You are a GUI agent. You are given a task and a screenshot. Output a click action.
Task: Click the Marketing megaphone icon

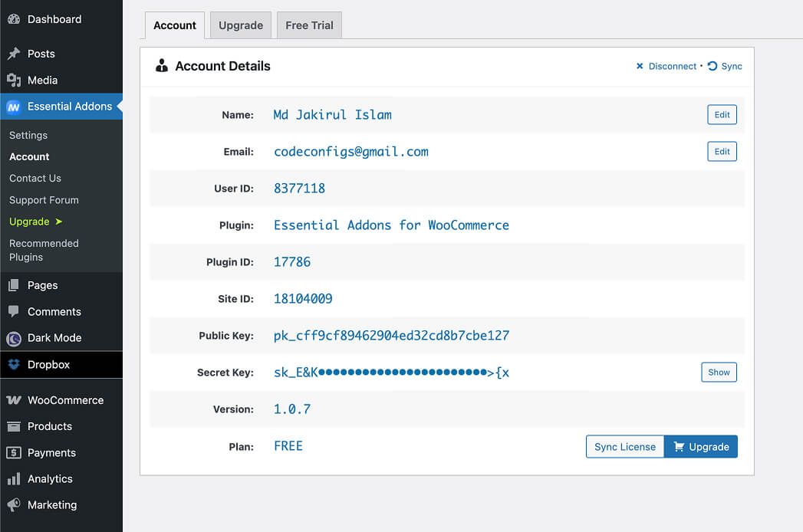14,505
